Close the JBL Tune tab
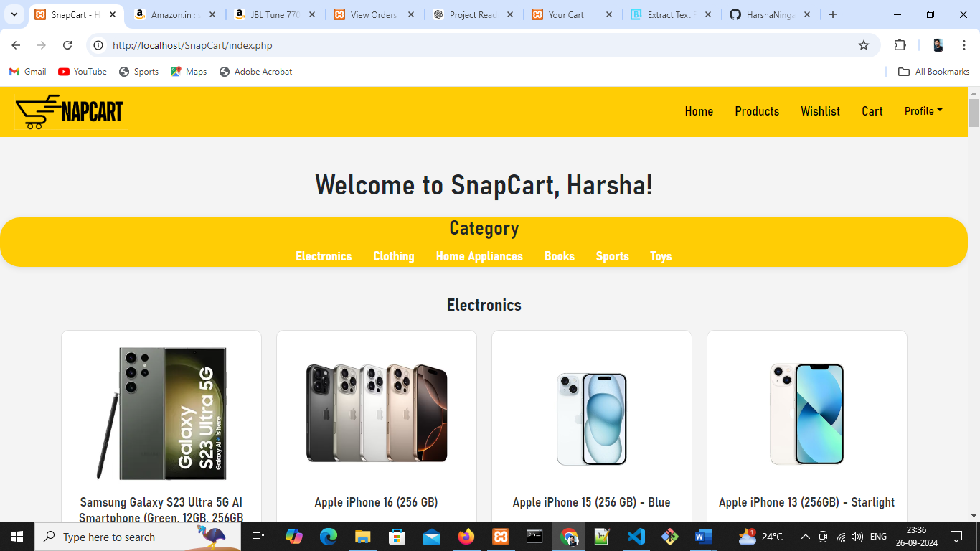Image resolution: width=980 pixels, height=551 pixels. tap(312, 14)
